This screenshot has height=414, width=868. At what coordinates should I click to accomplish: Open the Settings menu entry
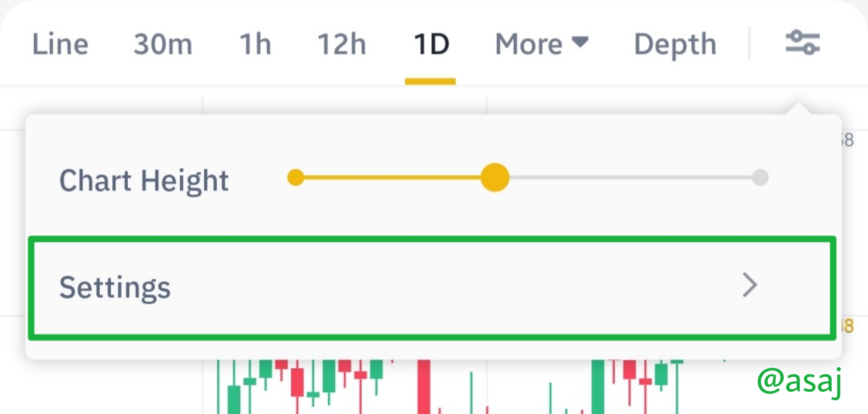(x=432, y=288)
